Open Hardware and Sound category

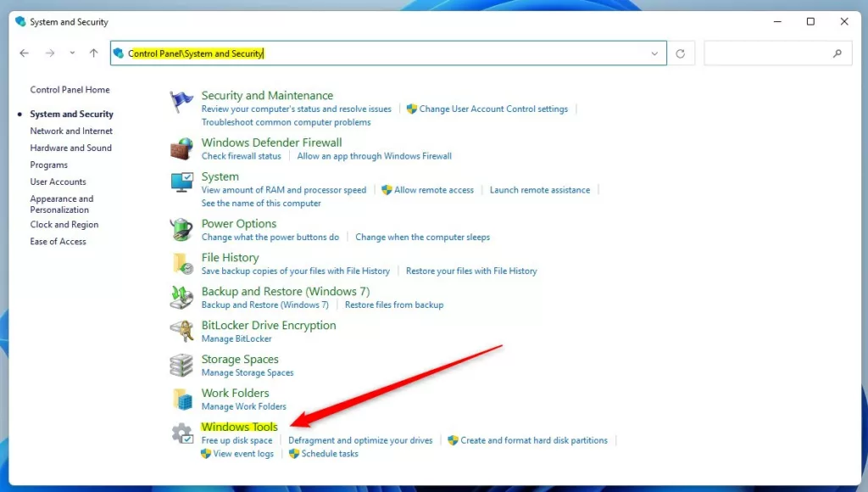point(71,148)
